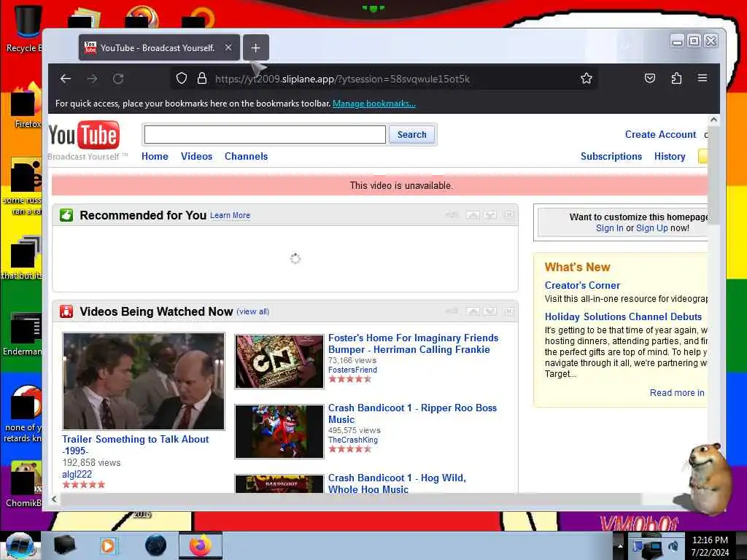Click Foster's Home For Imaginary Friends title
This screenshot has height=560, width=747.
click(x=413, y=343)
